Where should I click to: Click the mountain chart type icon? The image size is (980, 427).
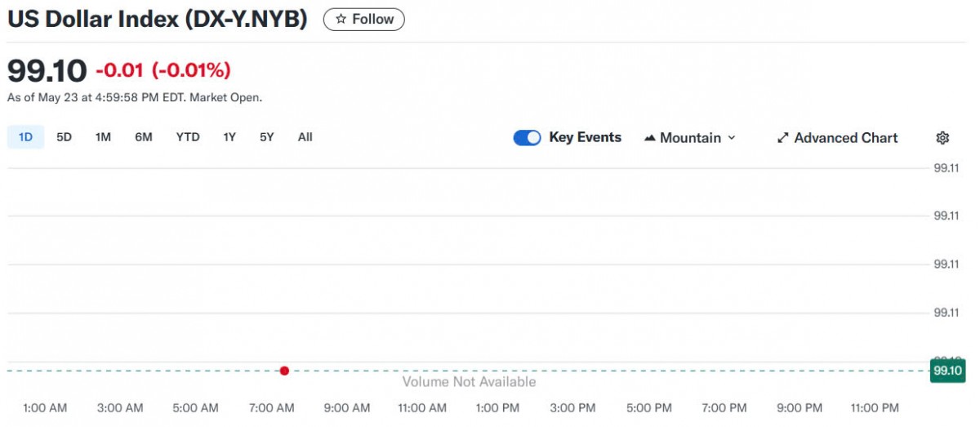pos(650,138)
